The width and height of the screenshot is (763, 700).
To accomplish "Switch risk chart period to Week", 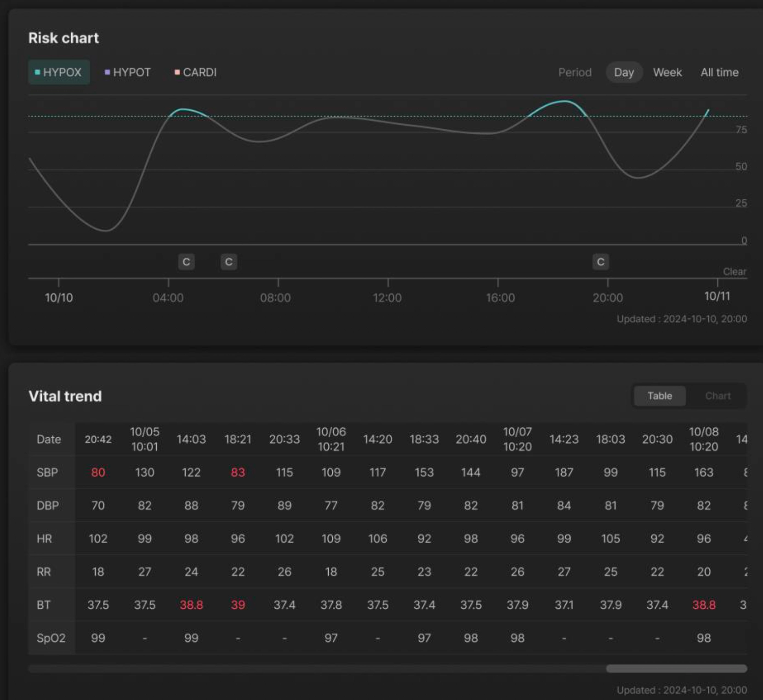I will [x=667, y=72].
